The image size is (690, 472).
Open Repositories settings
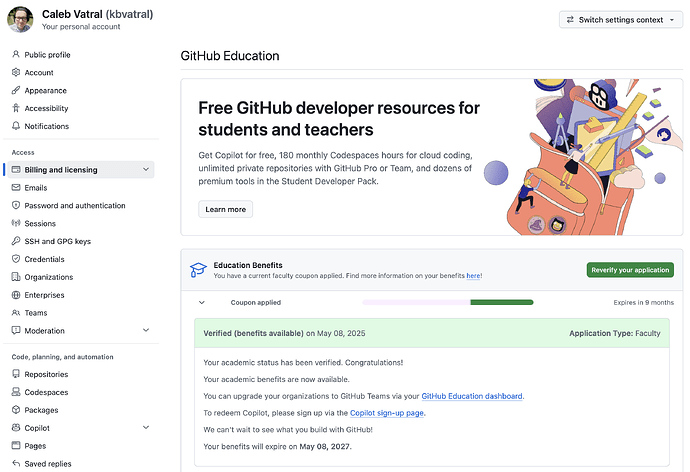46,374
